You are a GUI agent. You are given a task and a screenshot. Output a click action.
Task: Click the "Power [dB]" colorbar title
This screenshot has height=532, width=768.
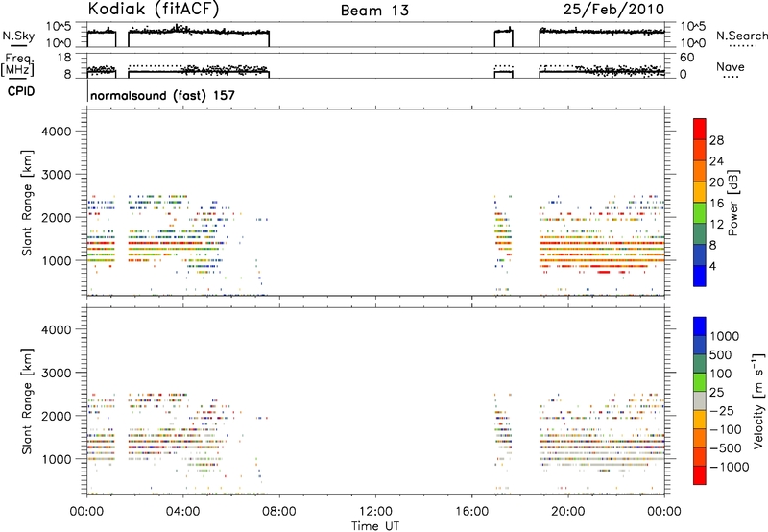point(732,203)
